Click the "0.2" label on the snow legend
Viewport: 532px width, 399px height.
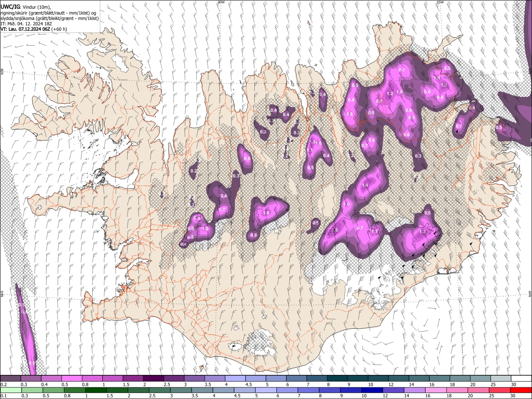pos(3,384)
